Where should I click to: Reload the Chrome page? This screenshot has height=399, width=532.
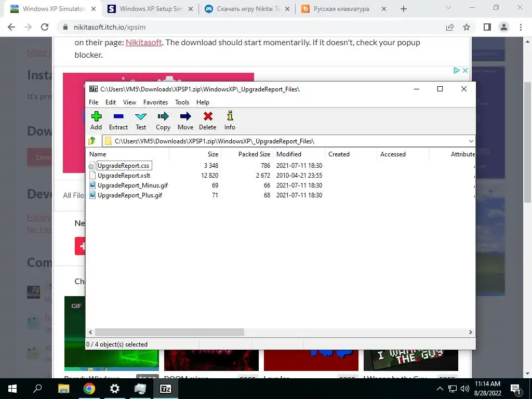pyautogui.click(x=45, y=27)
